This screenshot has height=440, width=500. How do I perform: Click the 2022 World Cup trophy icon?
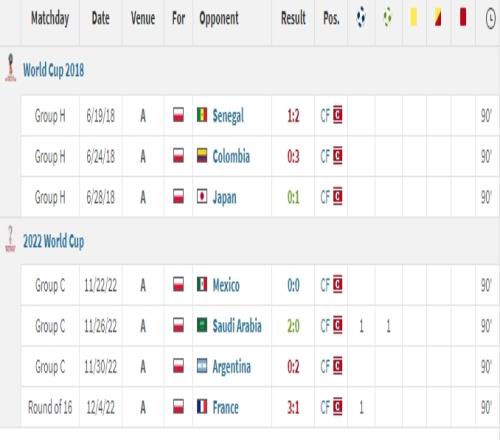coord(10,239)
